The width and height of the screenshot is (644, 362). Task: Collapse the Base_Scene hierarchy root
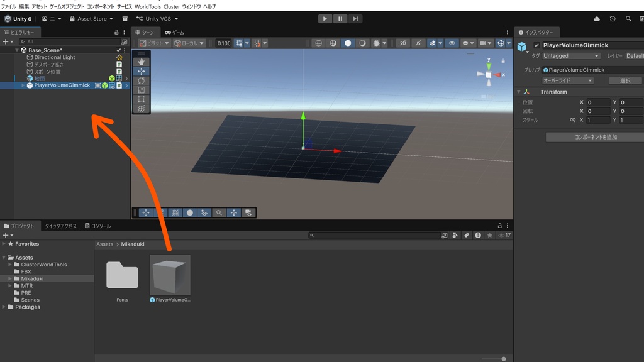coord(17,50)
